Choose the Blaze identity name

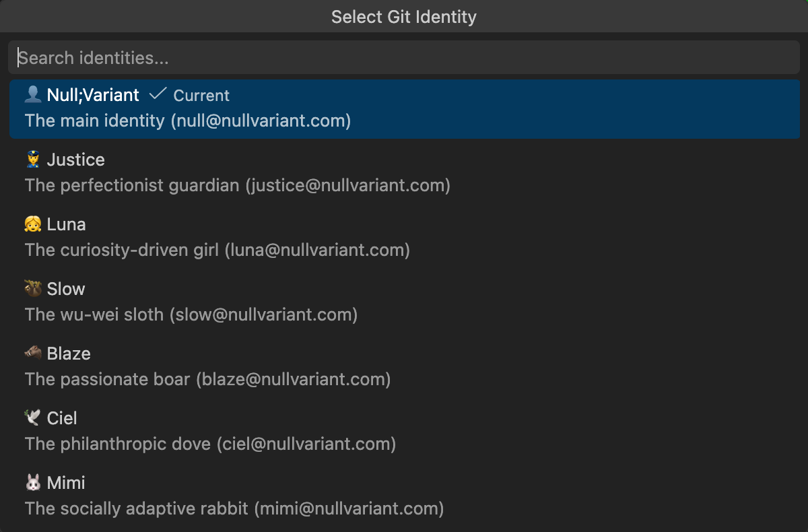[x=69, y=354]
